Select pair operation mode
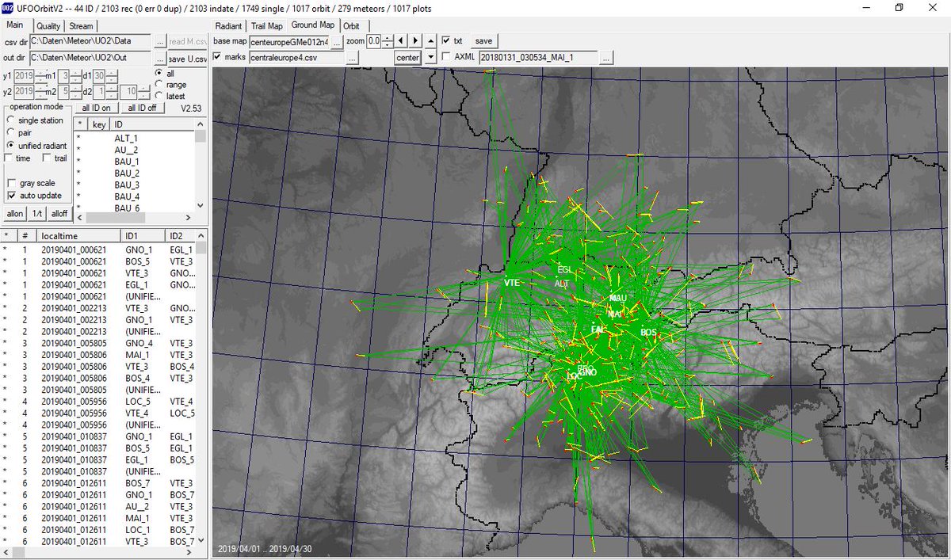Screen dimensions: 951x560 [x=10, y=133]
